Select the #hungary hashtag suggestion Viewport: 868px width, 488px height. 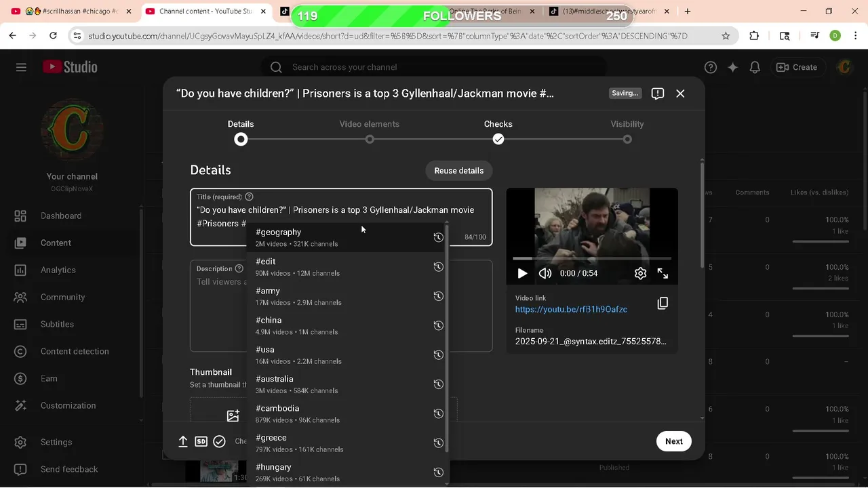pyautogui.click(x=347, y=472)
